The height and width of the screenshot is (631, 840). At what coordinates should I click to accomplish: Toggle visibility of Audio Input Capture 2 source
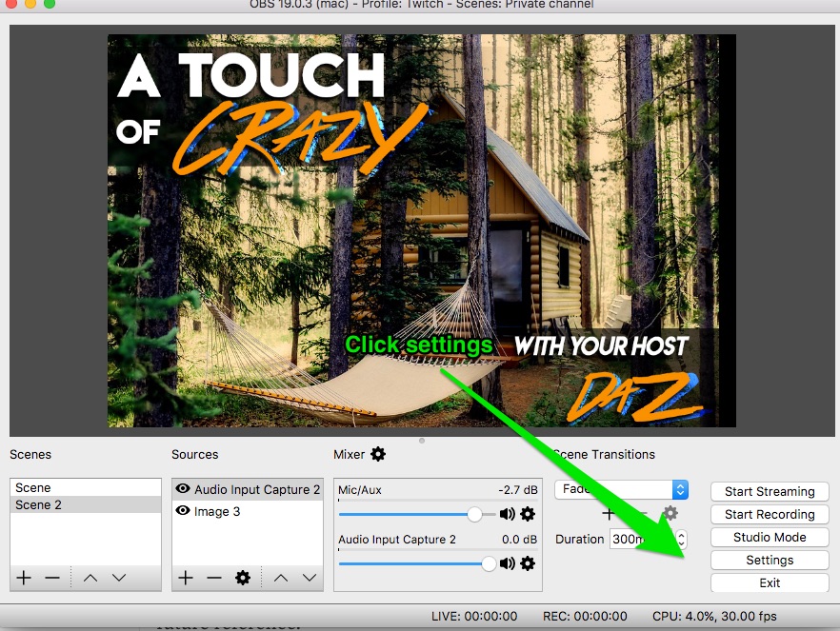click(183, 488)
